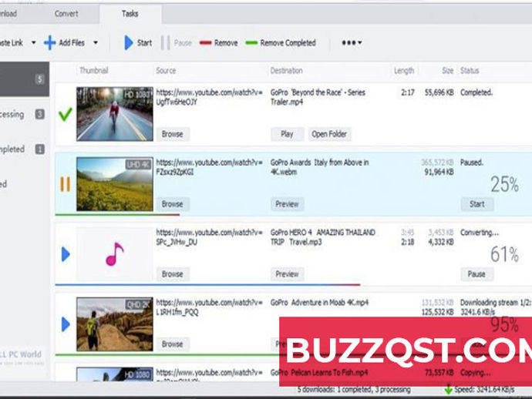Image resolution: width=532 pixels, height=399 pixels.
Task: Select the highlighted sidebar item with count 5
Action: 25,79
